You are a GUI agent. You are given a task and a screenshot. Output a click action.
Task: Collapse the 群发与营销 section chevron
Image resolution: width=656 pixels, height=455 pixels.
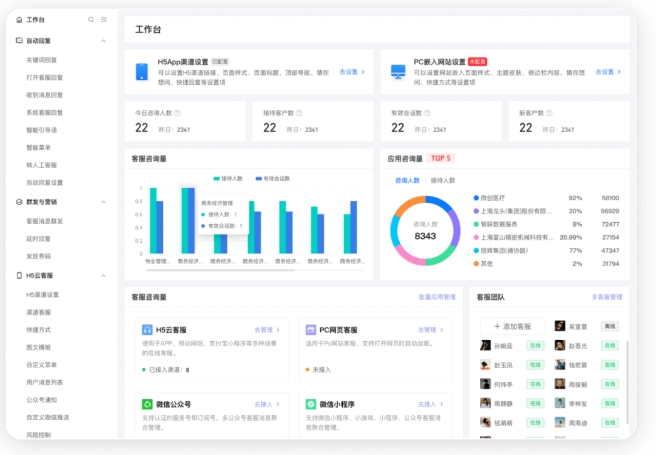103,202
